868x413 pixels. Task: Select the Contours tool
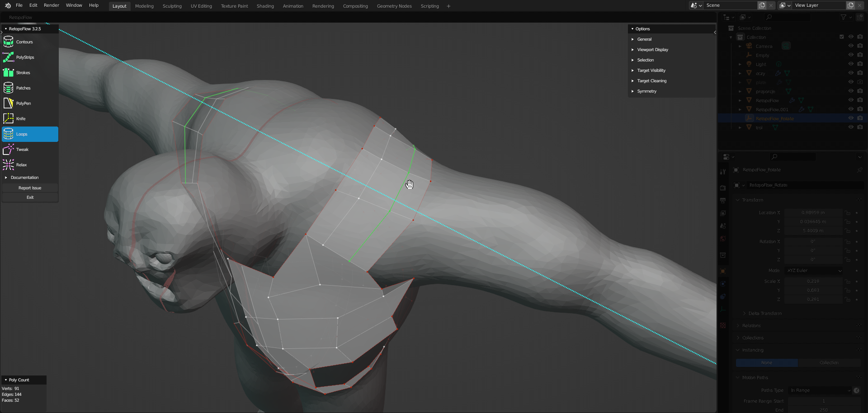pos(30,42)
